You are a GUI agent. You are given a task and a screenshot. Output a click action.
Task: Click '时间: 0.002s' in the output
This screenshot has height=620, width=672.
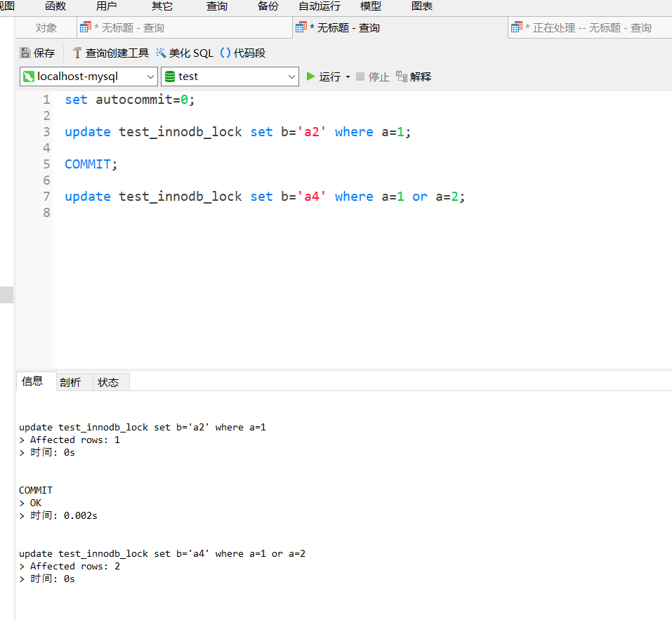click(x=64, y=515)
